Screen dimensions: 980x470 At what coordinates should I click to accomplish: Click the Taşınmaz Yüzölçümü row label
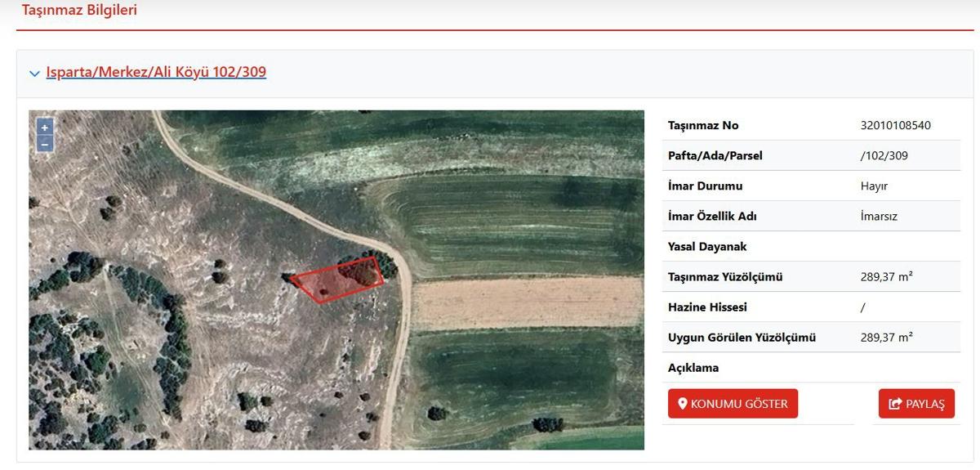(x=724, y=276)
